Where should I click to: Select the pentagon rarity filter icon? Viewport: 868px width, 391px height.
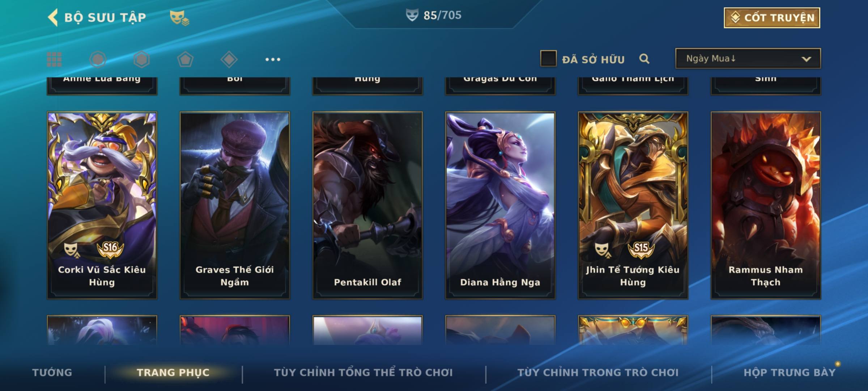coord(185,59)
